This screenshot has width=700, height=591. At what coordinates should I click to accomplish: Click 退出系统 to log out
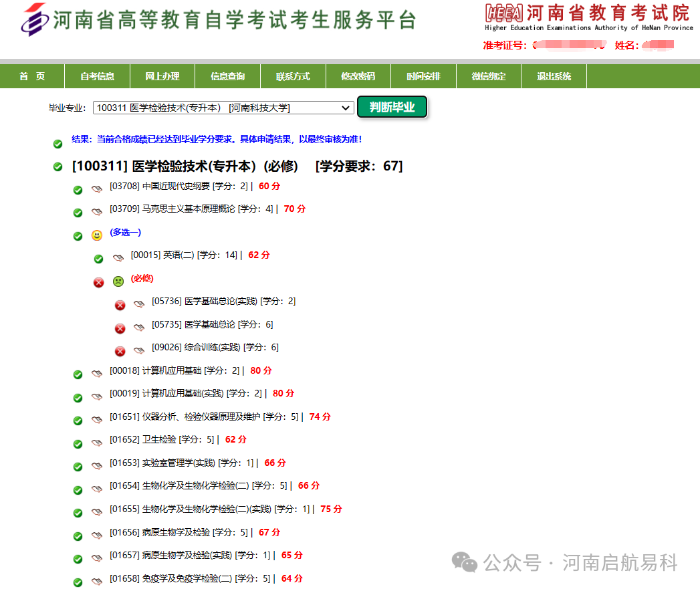(553, 76)
